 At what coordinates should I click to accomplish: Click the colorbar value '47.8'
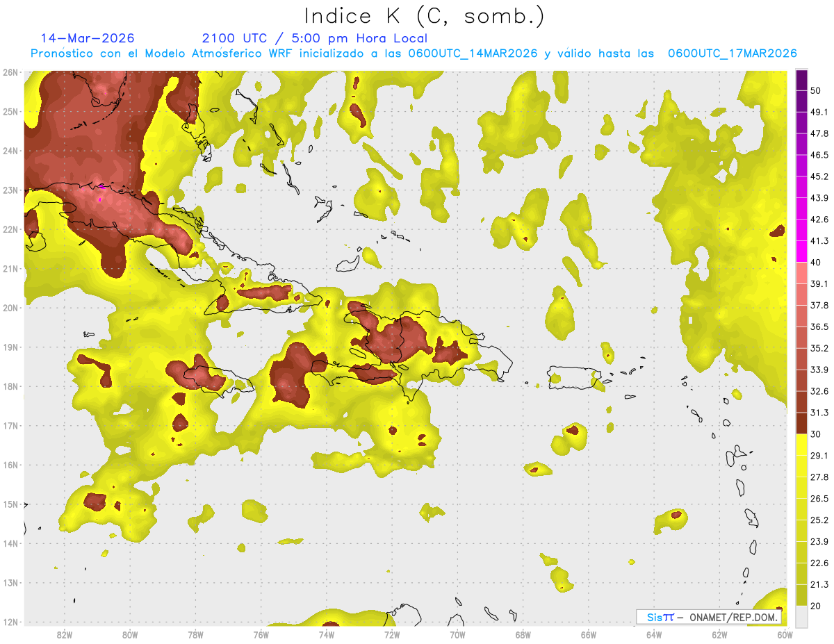(x=819, y=133)
